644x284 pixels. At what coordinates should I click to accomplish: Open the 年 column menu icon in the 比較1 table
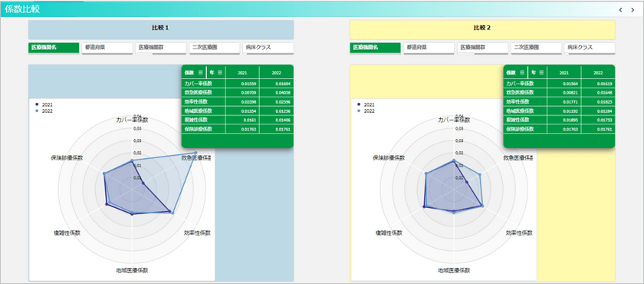tap(220, 72)
